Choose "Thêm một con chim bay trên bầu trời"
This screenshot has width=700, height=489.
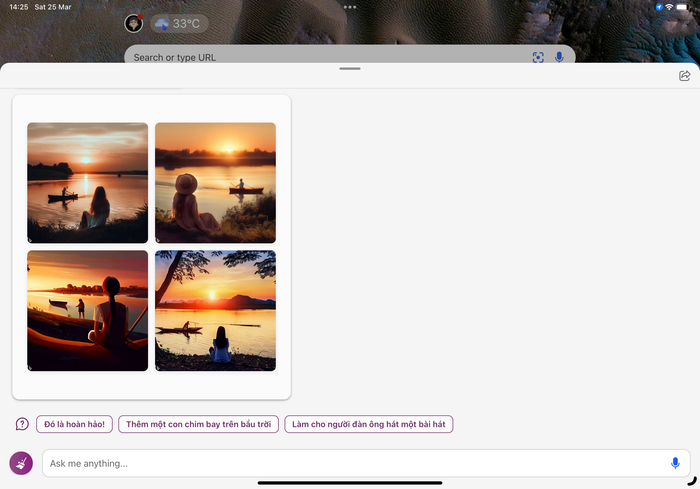[198, 424]
